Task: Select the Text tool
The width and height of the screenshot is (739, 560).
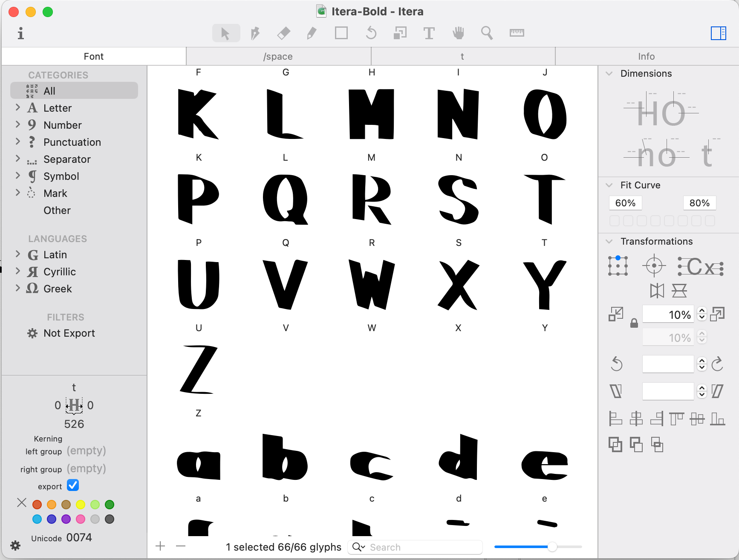Action: click(429, 33)
